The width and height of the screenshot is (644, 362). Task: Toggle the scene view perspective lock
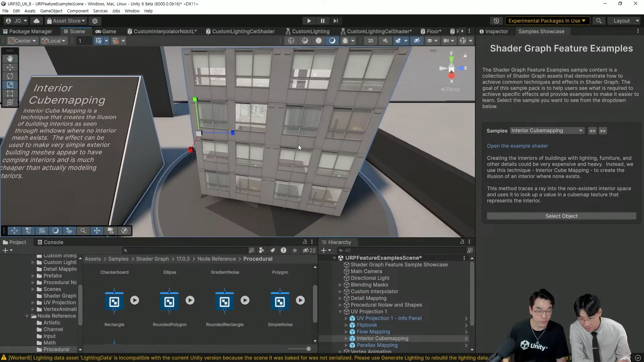click(x=465, y=55)
